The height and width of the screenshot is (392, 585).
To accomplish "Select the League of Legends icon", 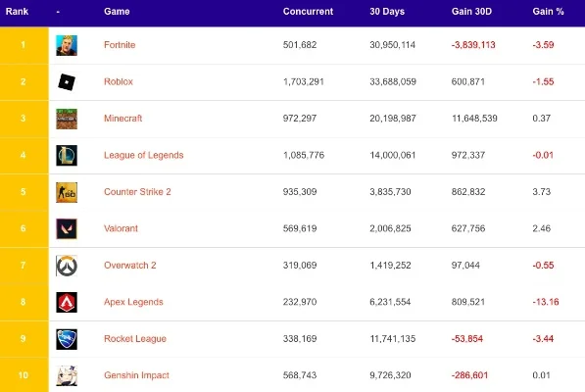I will (67, 155).
